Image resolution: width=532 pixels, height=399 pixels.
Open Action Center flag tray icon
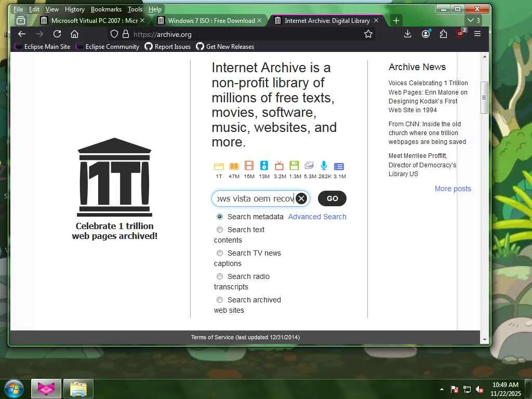point(454,390)
